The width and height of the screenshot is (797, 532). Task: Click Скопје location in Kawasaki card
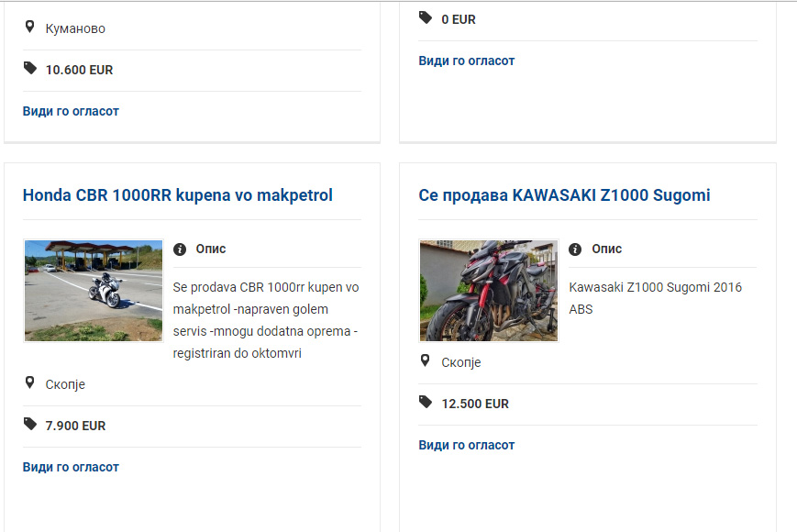[461, 363]
